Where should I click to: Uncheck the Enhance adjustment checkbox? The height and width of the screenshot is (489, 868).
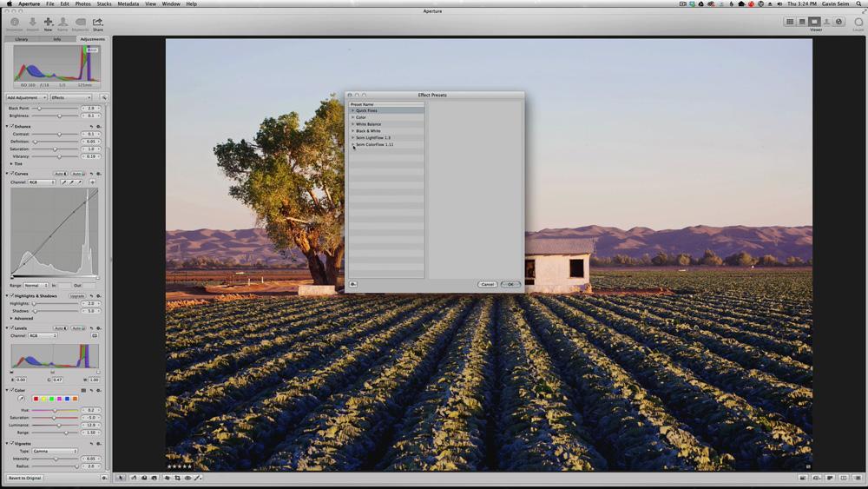point(11,127)
